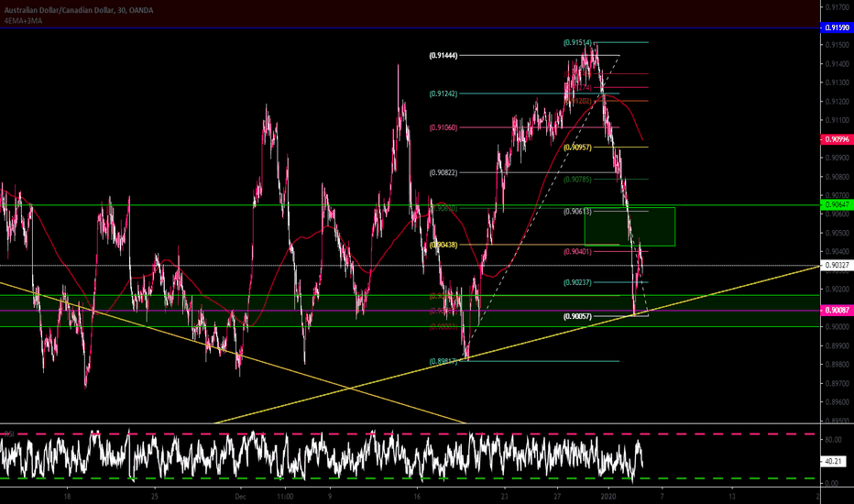Select the magenta 0.90087 price label
854x504 pixels.
[x=836, y=310]
